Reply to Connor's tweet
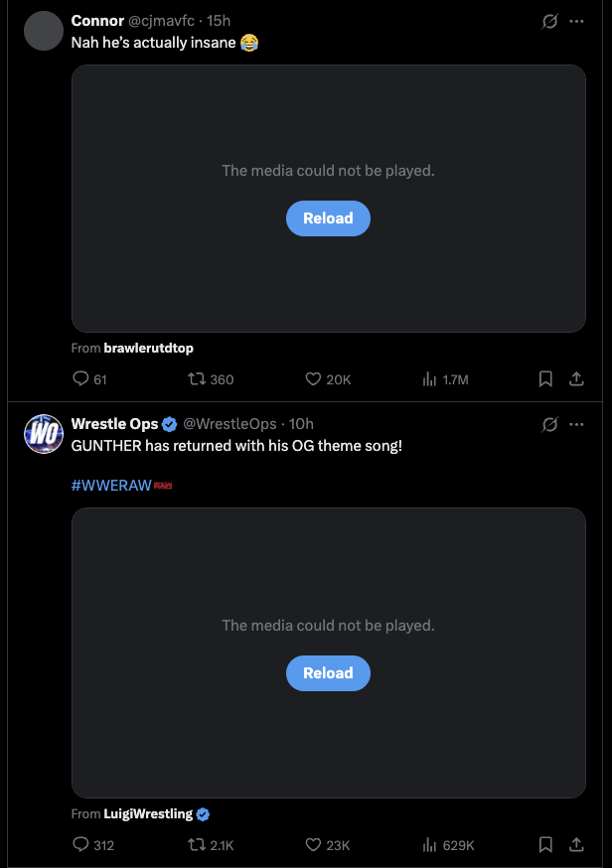This screenshot has width=612, height=868. [81, 378]
